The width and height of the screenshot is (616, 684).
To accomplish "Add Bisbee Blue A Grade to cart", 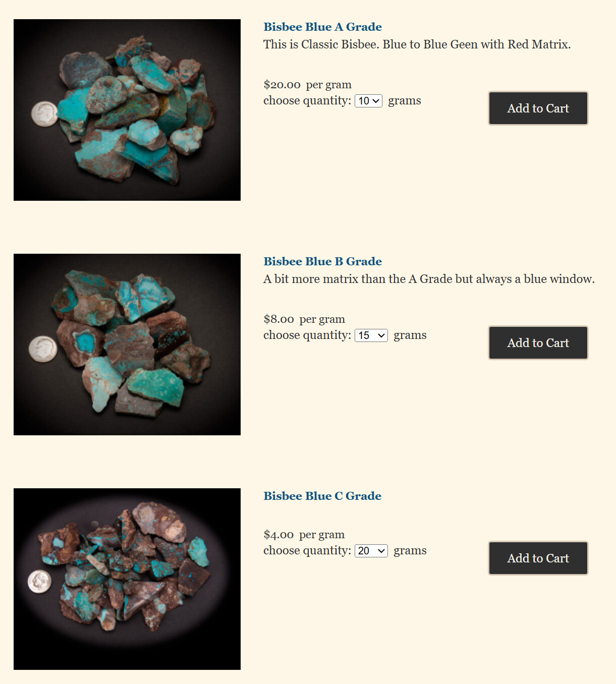I will 538,108.
